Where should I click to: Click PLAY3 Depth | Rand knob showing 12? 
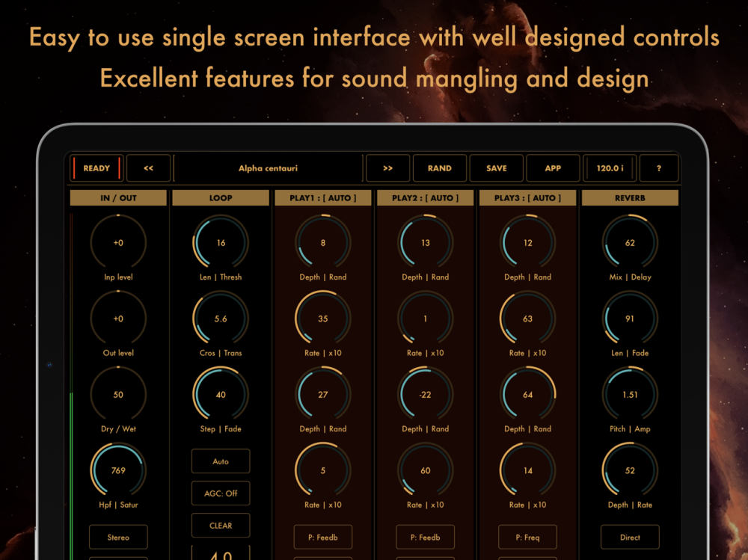pyautogui.click(x=527, y=243)
